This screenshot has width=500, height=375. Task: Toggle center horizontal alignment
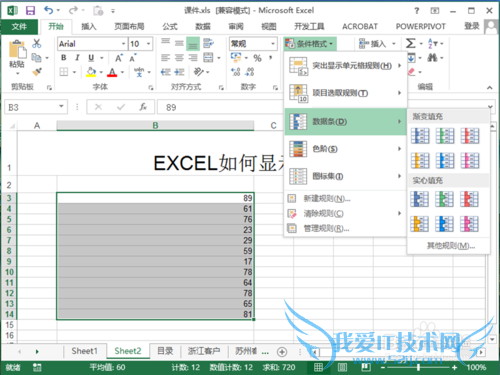[179, 58]
